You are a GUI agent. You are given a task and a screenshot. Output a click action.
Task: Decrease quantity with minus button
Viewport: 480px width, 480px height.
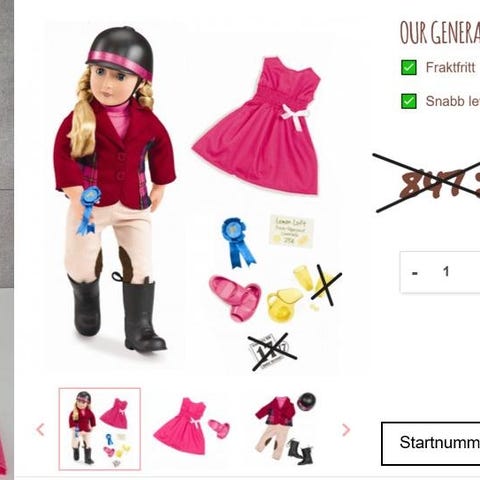click(415, 273)
